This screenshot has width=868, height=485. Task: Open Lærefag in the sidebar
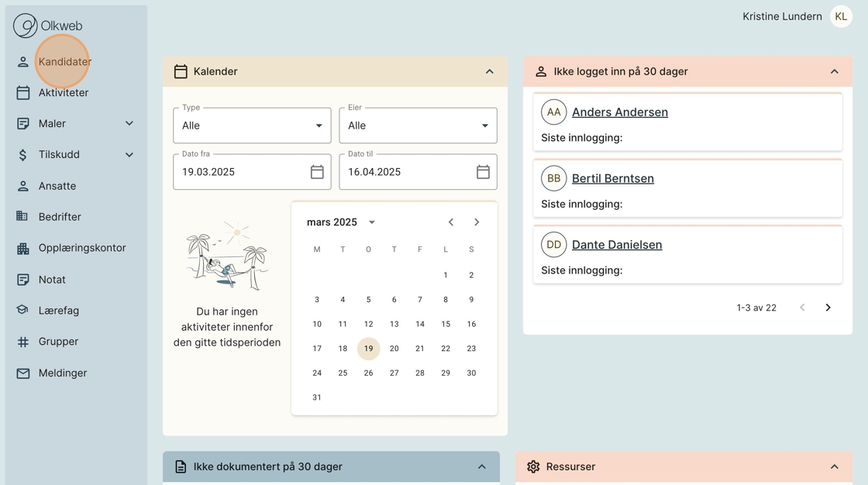(x=59, y=311)
